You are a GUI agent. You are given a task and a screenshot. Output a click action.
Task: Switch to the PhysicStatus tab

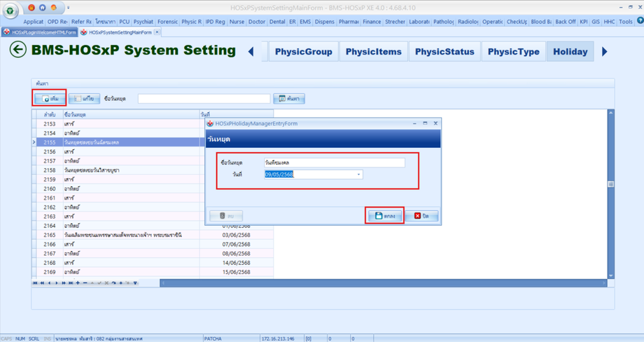444,52
